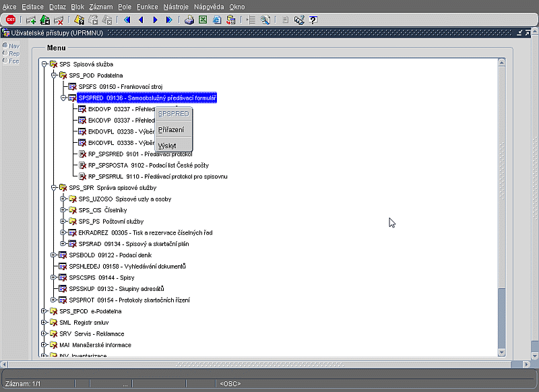Expand the SPS_CIS Číselníky node
The image size is (539, 392).
coord(63,210)
